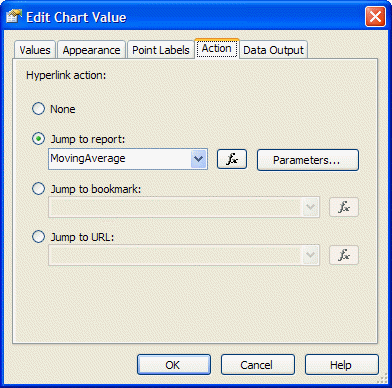Image resolution: width=392 pixels, height=388 pixels.
Task: Open the Jump to bookmark dropdown arrow
Action: point(311,207)
